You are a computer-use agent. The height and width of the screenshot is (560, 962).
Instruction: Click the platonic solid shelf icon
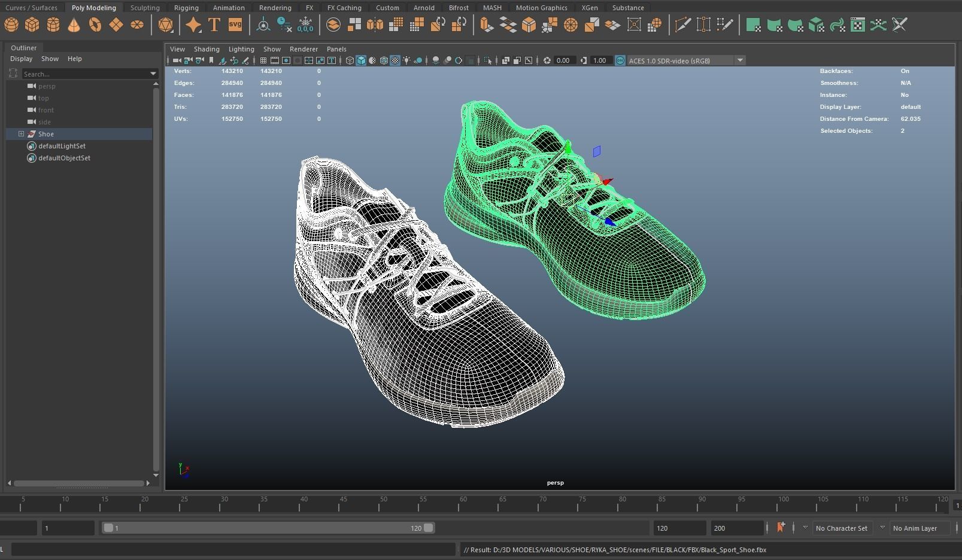[x=166, y=25]
